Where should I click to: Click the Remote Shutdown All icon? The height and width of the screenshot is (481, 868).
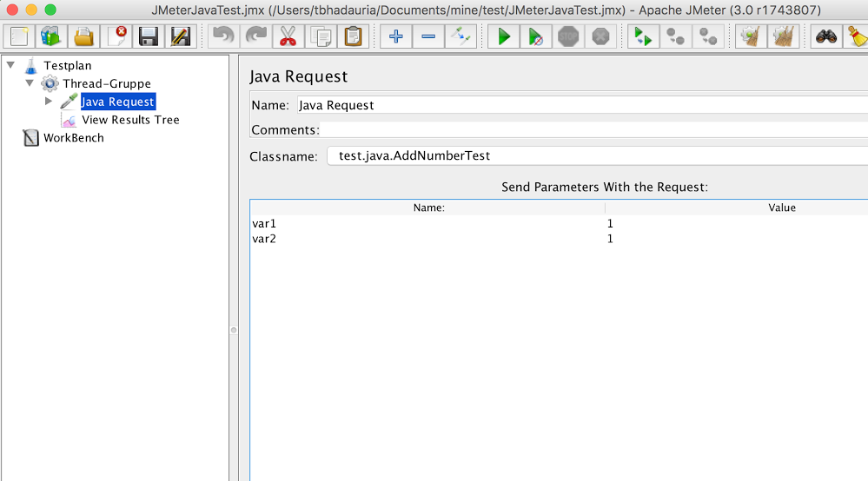(708, 37)
